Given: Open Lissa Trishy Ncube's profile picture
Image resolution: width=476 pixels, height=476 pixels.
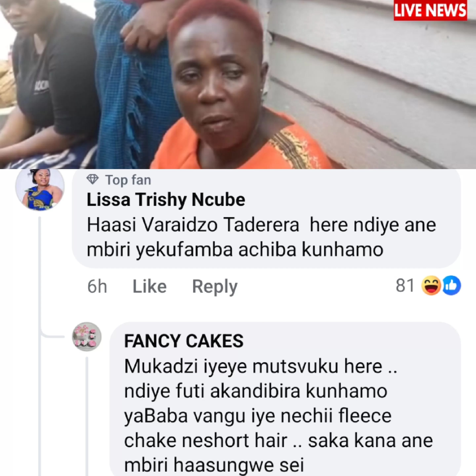Looking at the screenshot, I should [40, 189].
